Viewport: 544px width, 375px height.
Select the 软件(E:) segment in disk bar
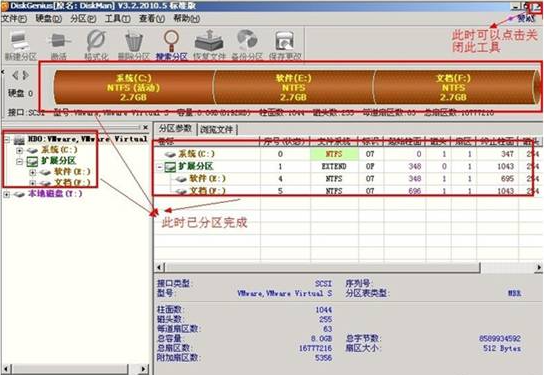coord(294,87)
